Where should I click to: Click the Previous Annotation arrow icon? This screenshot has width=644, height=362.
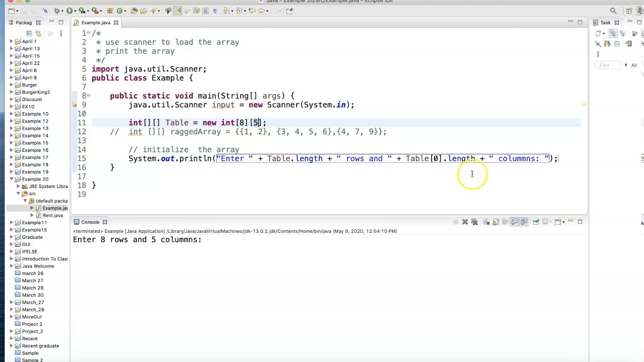click(x=238, y=11)
